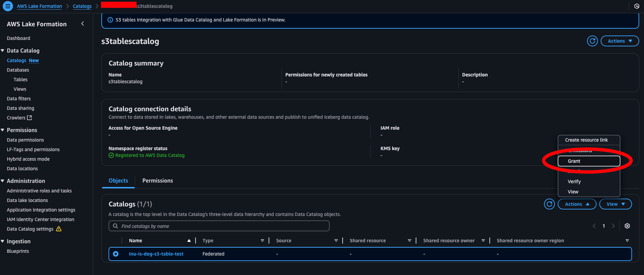Open Application integration settings
The image size is (644, 275).
point(41,210)
